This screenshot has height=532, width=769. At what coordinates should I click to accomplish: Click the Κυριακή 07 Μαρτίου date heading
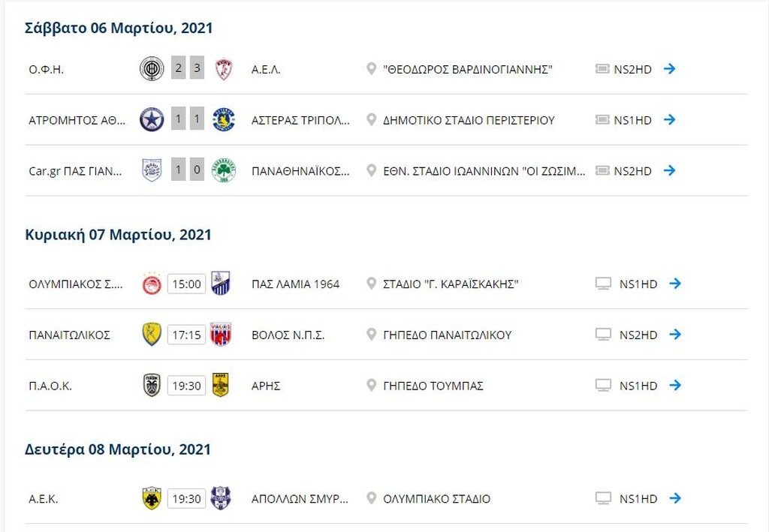coord(117,234)
